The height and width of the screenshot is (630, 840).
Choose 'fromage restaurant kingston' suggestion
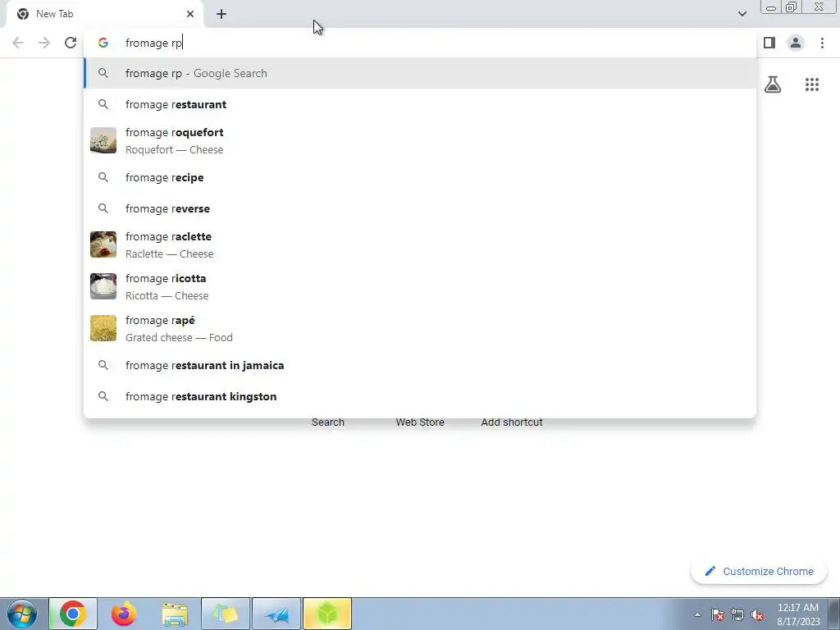coord(420,396)
